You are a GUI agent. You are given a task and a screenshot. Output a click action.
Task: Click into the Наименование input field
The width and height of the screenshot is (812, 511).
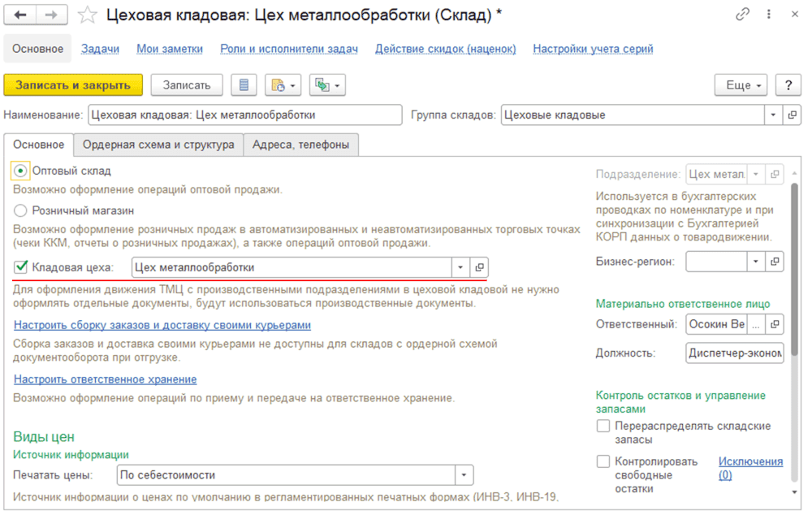pos(245,115)
